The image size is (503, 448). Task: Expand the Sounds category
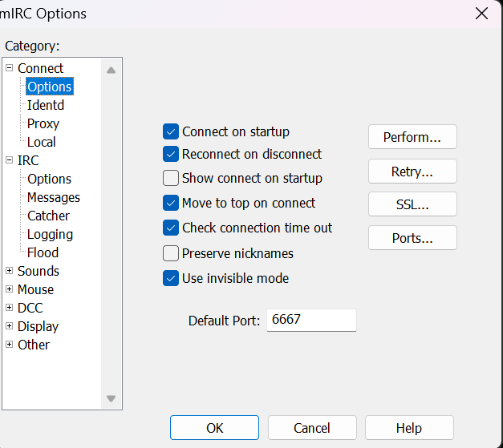point(10,271)
